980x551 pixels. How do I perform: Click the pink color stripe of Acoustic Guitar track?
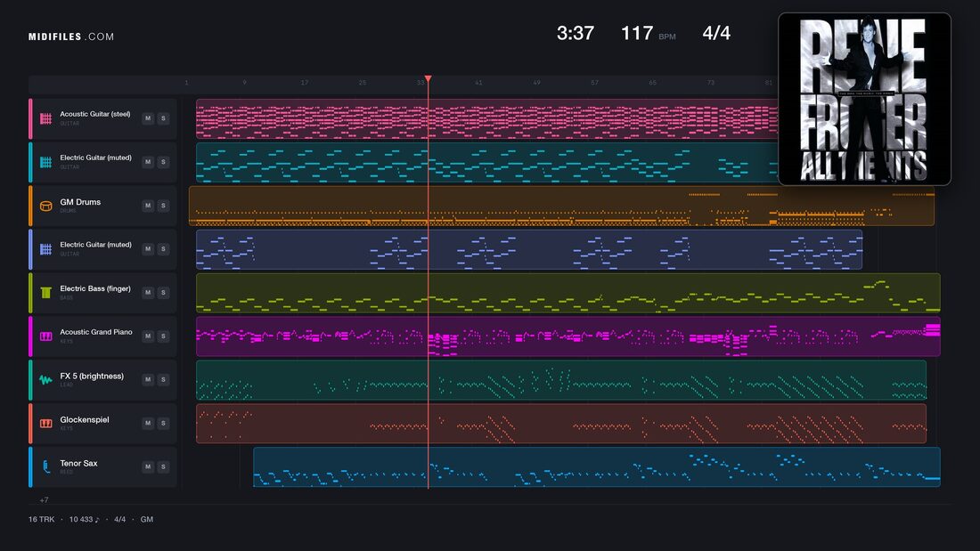click(30, 118)
